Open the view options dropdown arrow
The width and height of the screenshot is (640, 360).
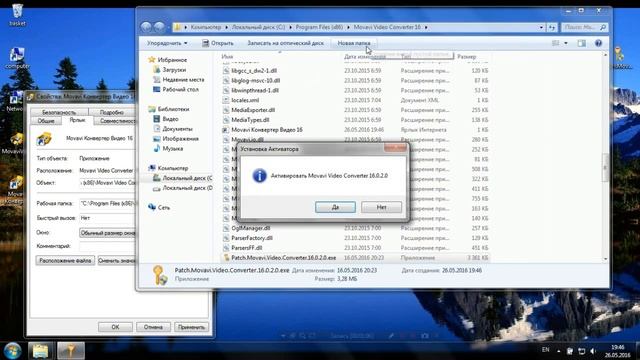[x=566, y=43]
